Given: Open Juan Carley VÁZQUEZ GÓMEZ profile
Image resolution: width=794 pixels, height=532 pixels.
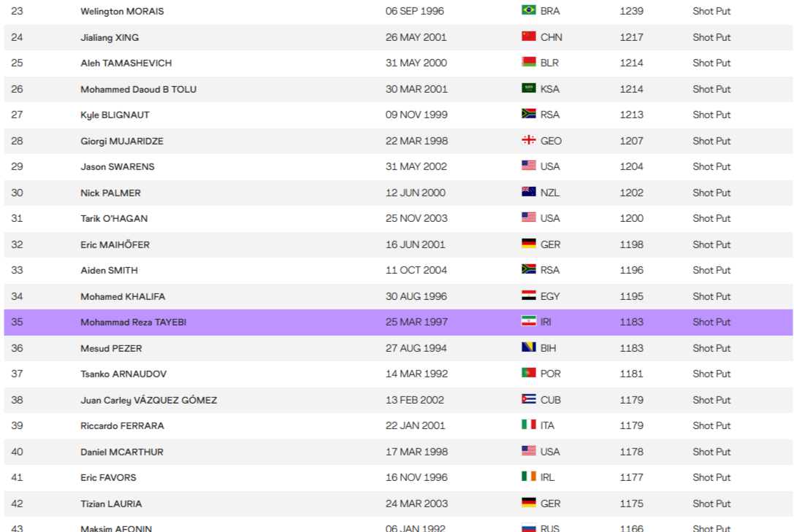Looking at the screenshot, I should (x=148, y=400).
